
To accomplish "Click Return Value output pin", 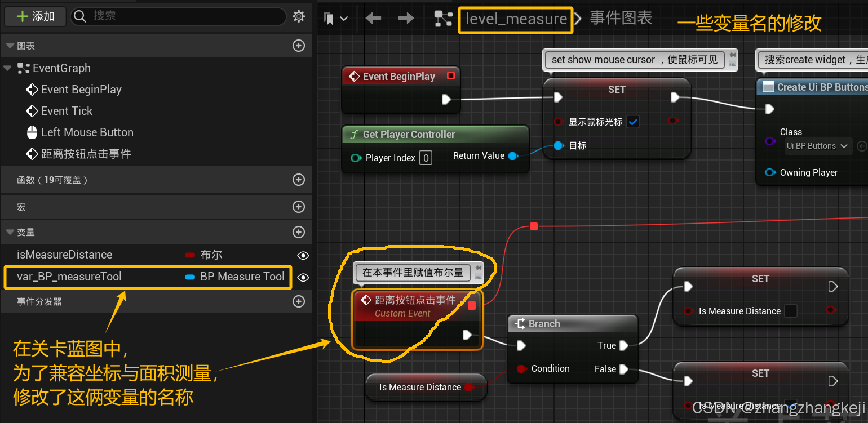I will [x=513, y=156].
